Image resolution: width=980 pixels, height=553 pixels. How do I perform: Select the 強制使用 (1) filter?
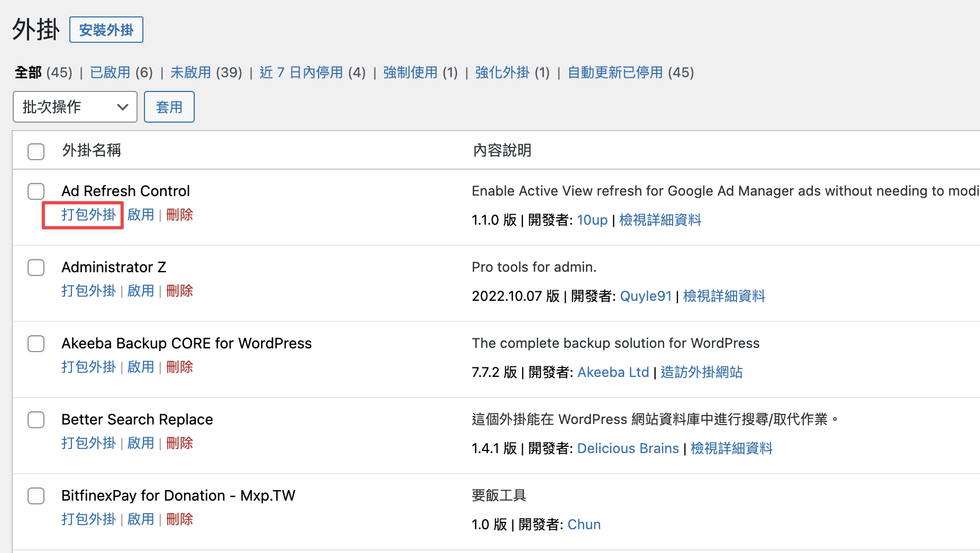coord(421,72)
